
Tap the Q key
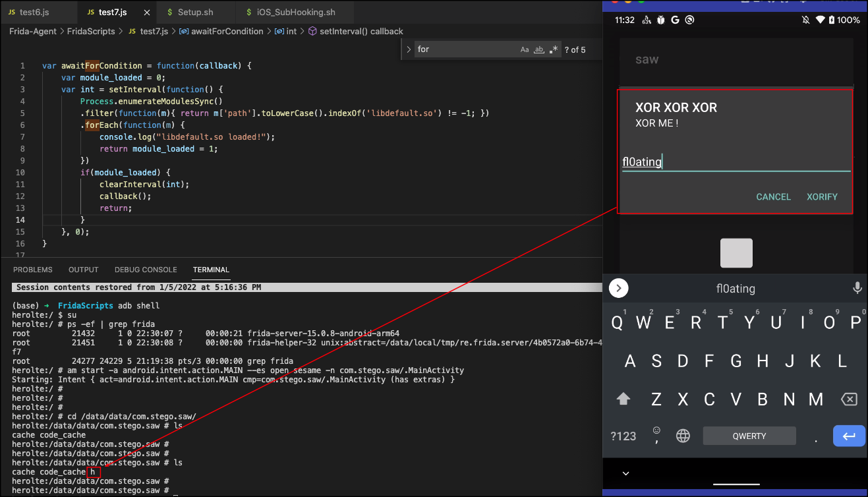617,322
